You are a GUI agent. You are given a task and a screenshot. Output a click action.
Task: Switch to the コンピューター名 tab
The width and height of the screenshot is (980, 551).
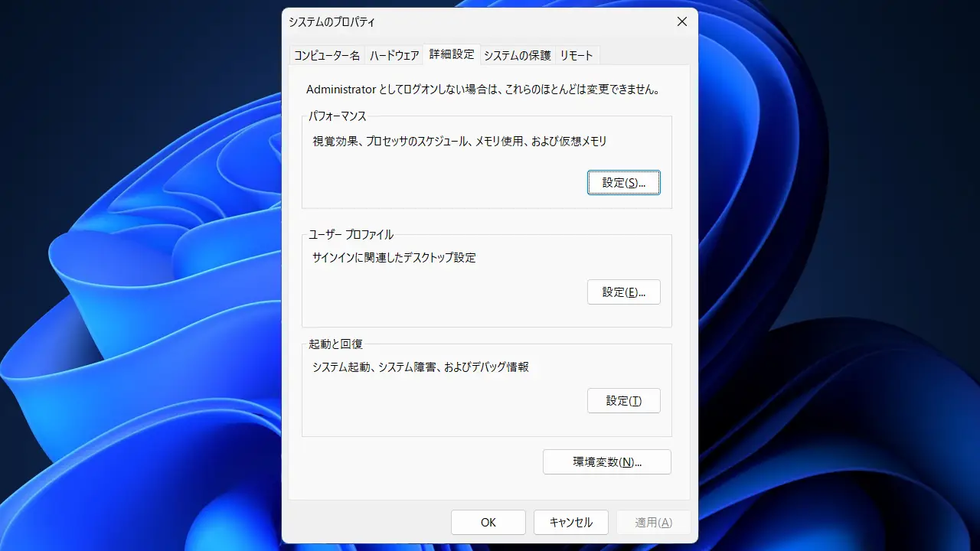(x=327, y=56)
